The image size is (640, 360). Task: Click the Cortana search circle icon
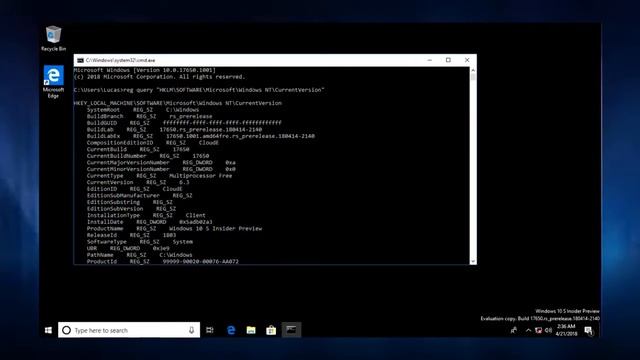coord(67,330)
